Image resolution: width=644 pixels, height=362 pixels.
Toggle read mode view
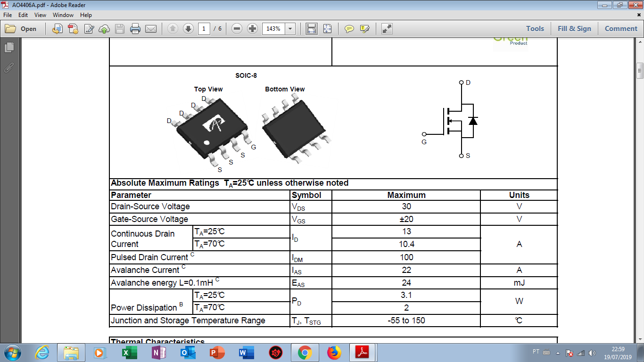pyautogui.click(x=387, y=29)
